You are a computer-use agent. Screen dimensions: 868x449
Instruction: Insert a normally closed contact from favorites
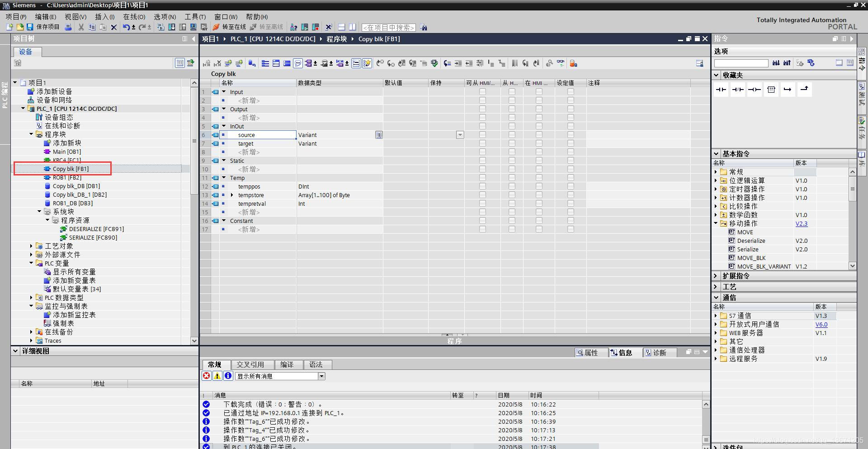pyautogui.click(x=738, y=90)
